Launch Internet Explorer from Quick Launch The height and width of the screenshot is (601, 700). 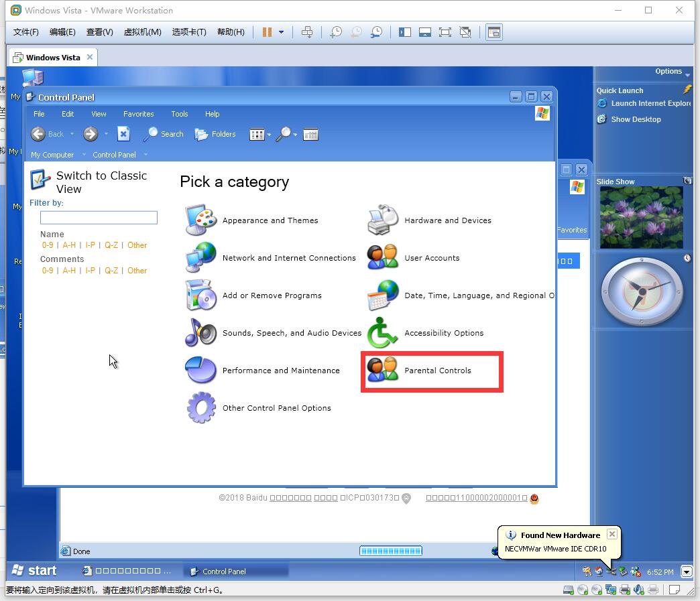644,103
